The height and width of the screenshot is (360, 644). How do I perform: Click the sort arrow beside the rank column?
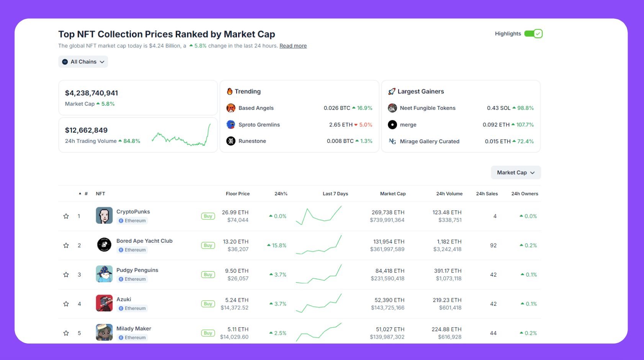80,193
